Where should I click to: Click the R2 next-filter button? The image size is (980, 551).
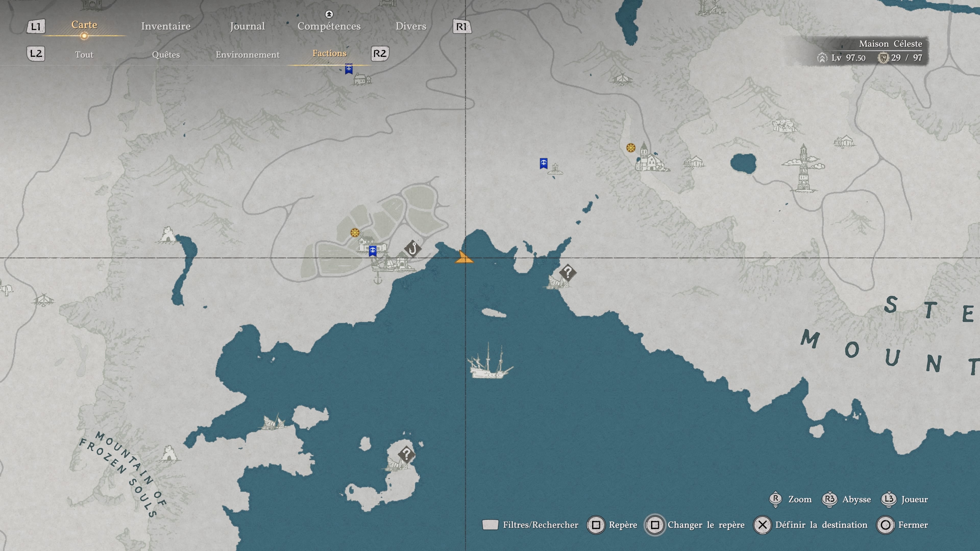click(x=380, y=53)
